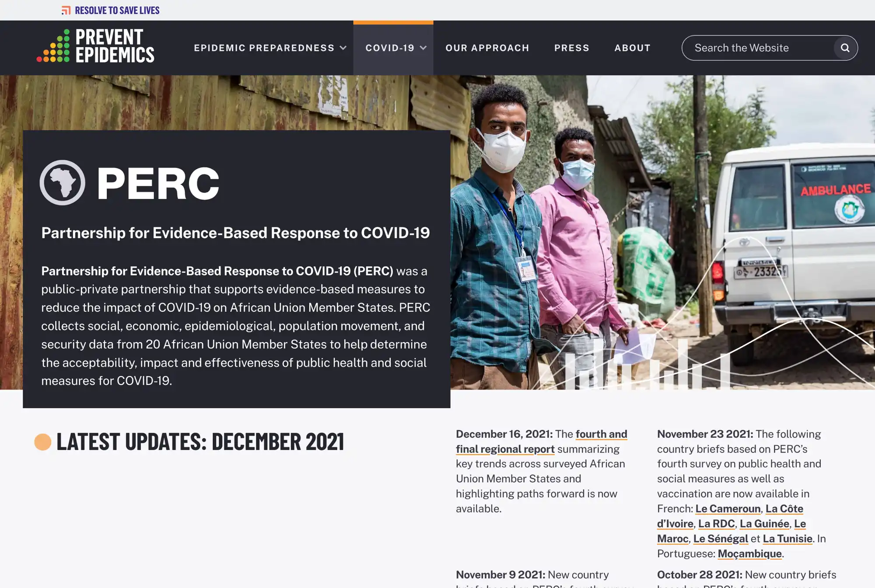Collapse the COVID-19 menu chevron
875x588 pixels.
pos(423,49)
